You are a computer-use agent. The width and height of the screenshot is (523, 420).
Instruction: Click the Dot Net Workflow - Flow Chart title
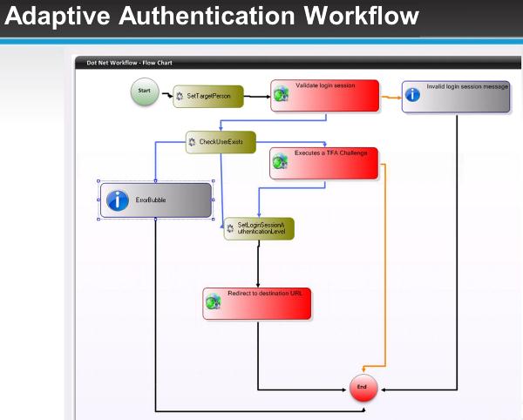tap(129, 63)
